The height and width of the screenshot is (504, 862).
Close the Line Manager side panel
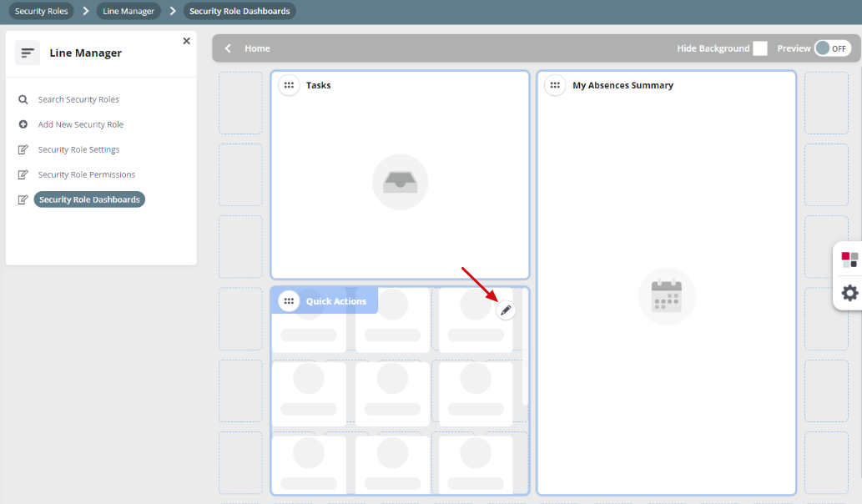pyautogui.click(x=186, y=41)
